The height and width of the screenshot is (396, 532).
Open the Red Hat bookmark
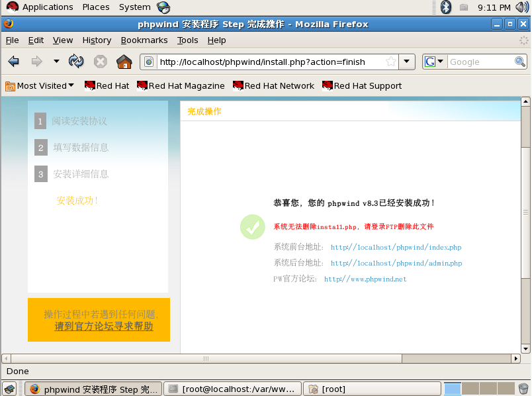[107, 86]
